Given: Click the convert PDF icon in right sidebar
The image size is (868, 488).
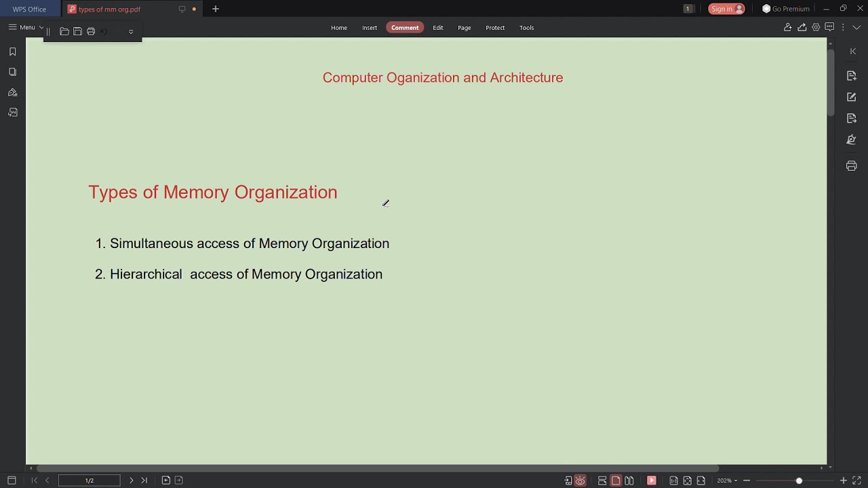Looking at the screenshot, I should click(852, 119).
